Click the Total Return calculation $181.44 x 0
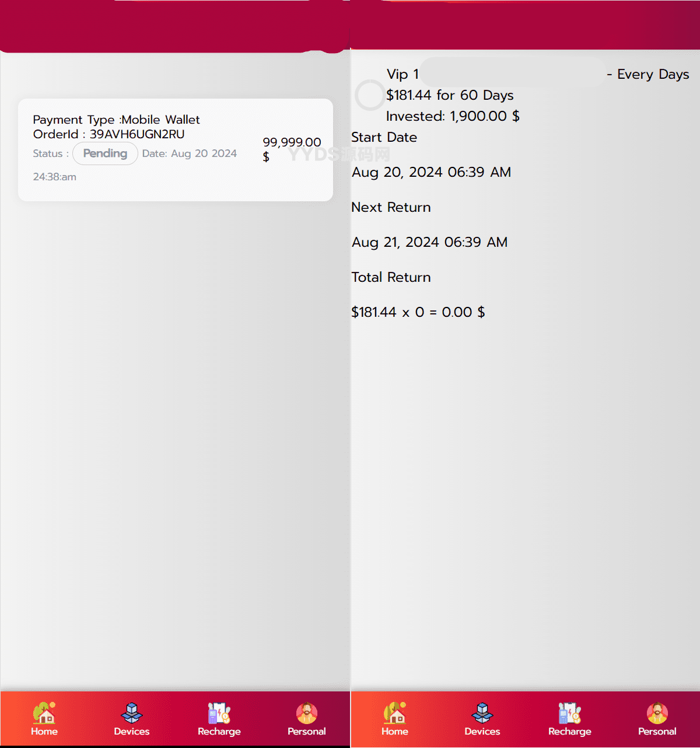700x748 pixels. click(x=418, y=312)
